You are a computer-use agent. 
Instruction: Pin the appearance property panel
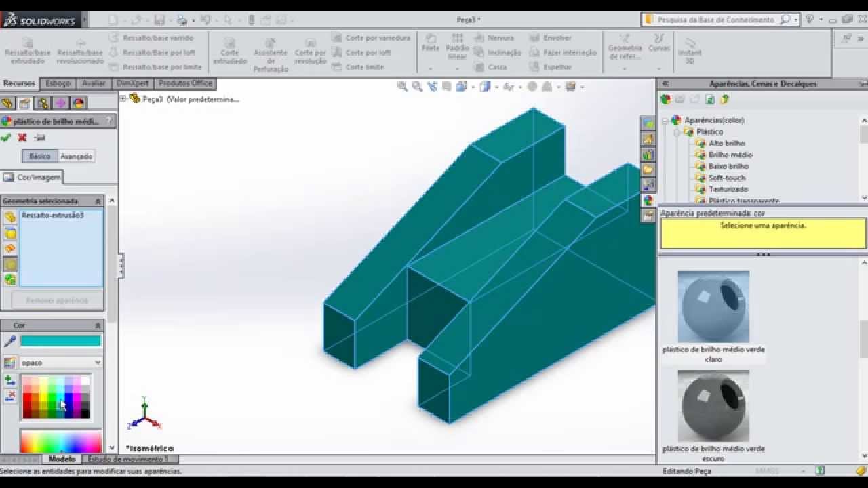pos(39,138)
